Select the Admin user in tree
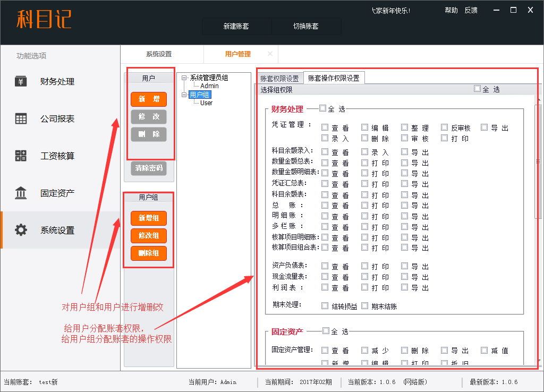The width and height of the screenshot is (544, 392). [x=209, y=86]
